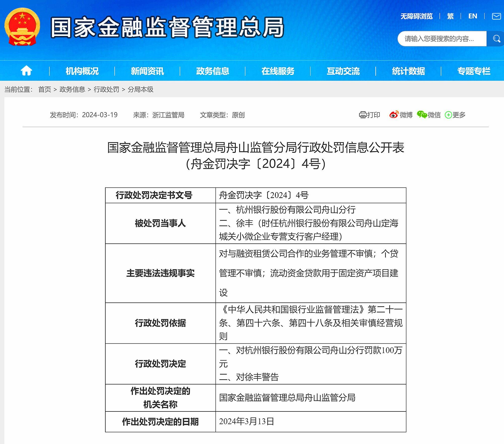The width and height of the screenshot is (504, 444).
Task: Open the 专题专栏 menu
Action: [x=474, y=71]
